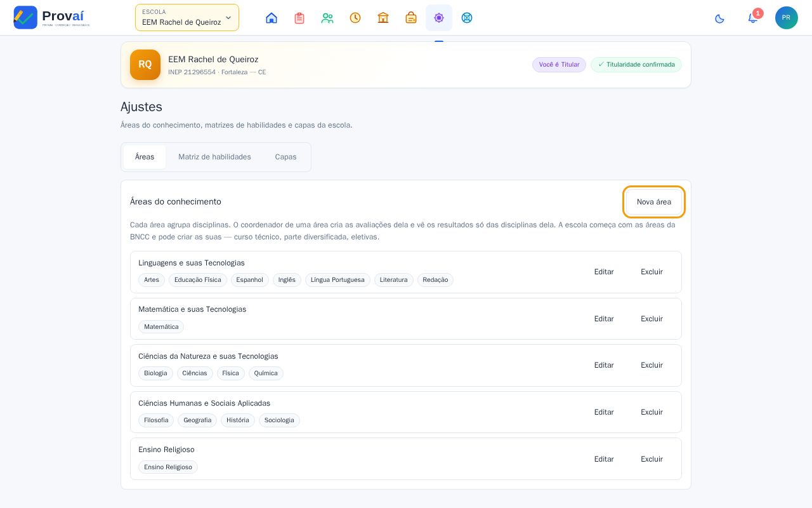Click the Provaí logo
The width and height of the screenshot is (812, 508).
click(x=51, y=17)
